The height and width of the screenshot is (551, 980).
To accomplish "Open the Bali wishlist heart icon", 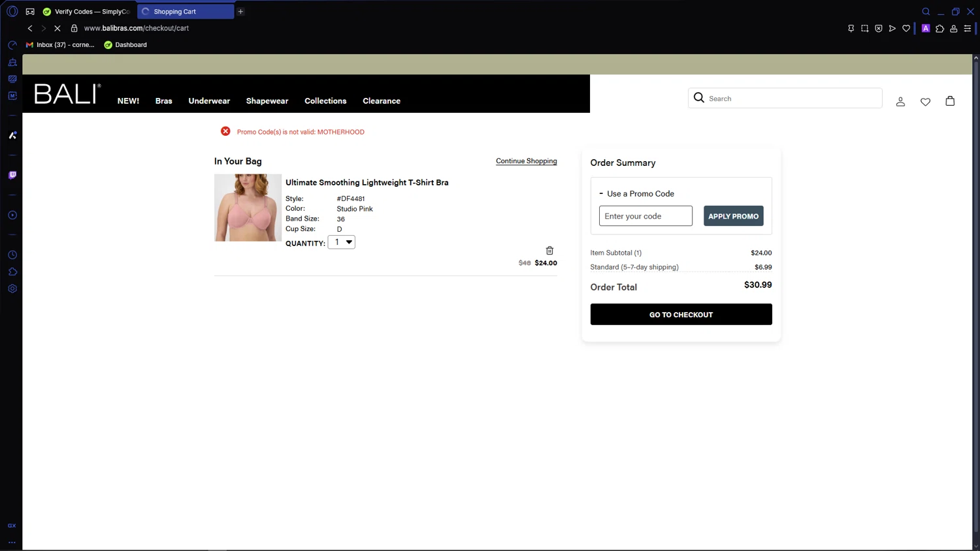I will point(925,102).
